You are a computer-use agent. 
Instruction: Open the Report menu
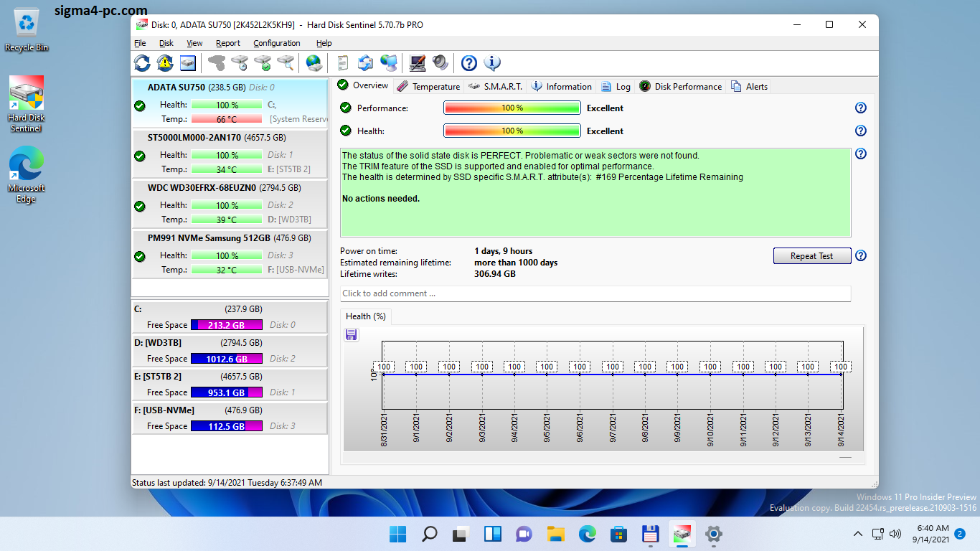click(x=228, y=43)
